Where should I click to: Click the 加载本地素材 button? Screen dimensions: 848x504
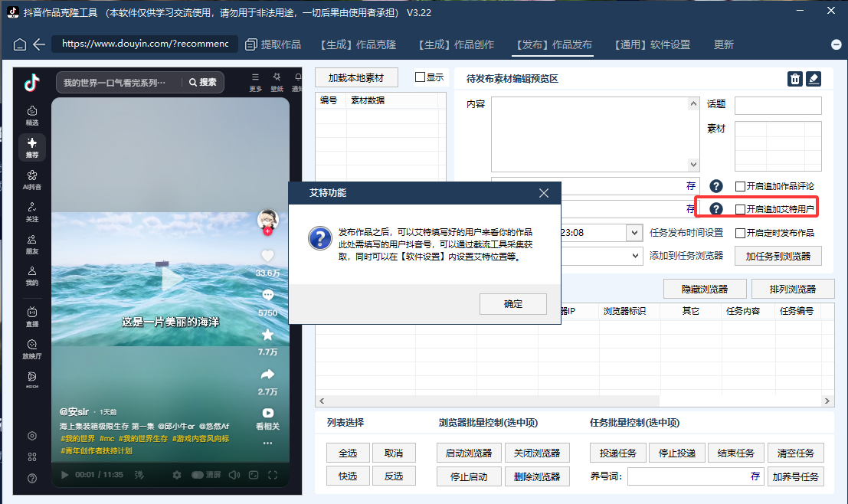click(x=355, y=77)
